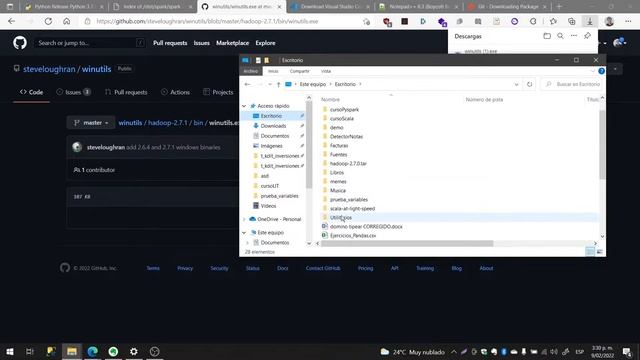The image size is (640, 360).
Task: Pin the Descargas panel
Action: coord(587,36)
